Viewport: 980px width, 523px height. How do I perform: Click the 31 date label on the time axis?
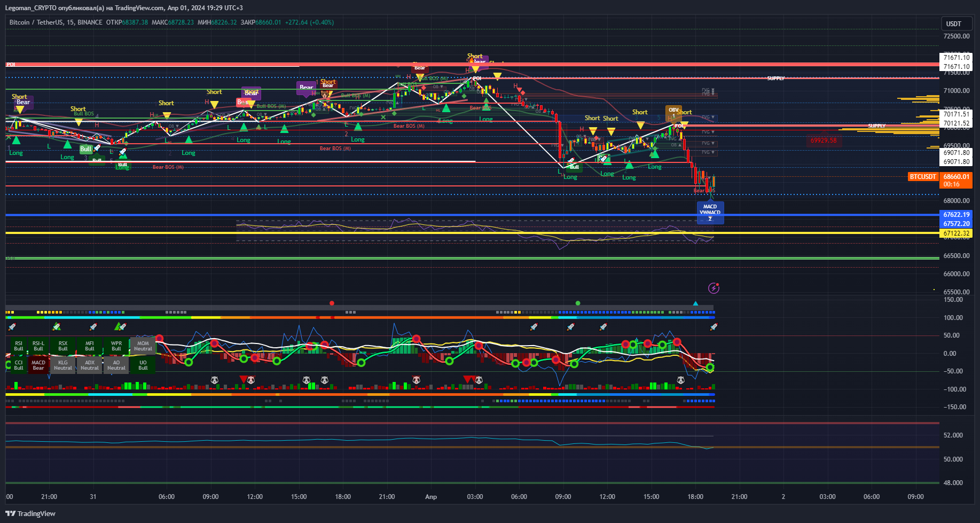[x=93, y=497]
